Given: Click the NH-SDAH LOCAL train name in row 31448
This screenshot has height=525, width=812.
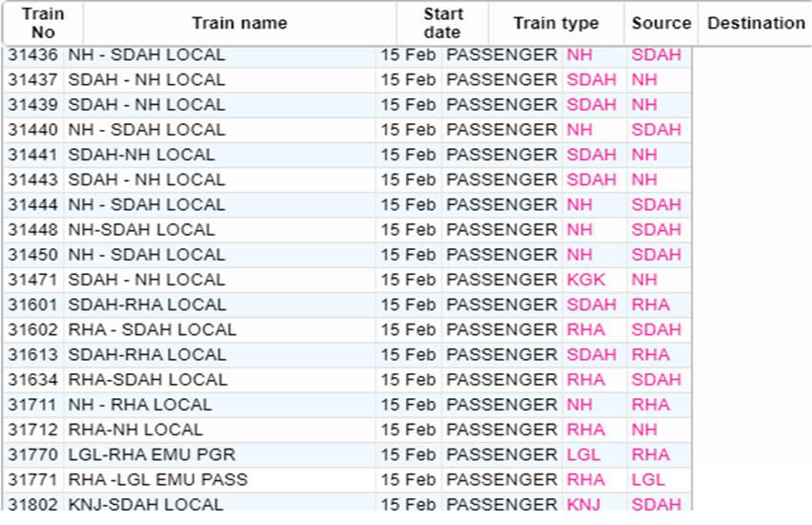Looking at the screenshot, I should 141,230.
